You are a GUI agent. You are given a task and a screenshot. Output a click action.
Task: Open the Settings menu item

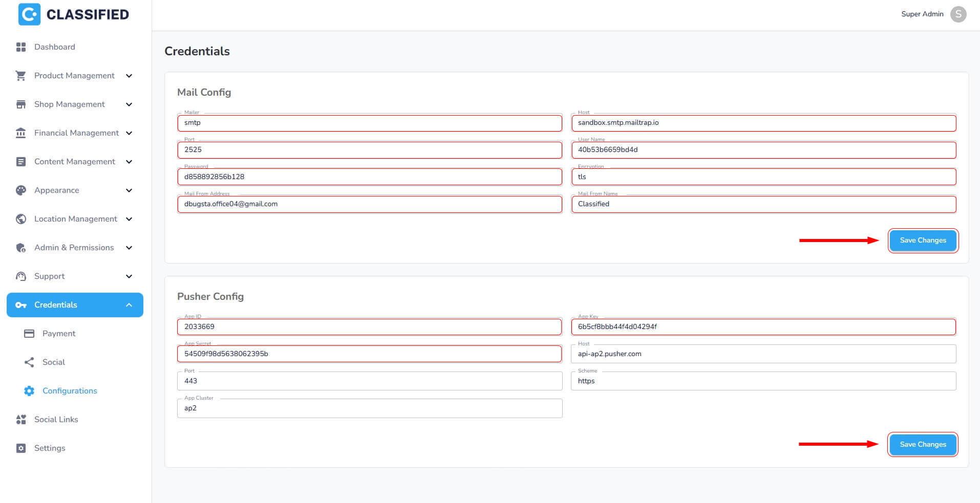[50, 448]
